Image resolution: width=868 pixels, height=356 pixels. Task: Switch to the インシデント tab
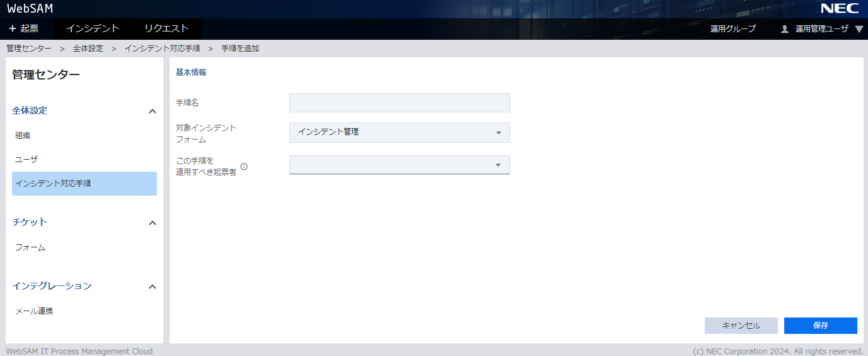[x=93, y=28]
